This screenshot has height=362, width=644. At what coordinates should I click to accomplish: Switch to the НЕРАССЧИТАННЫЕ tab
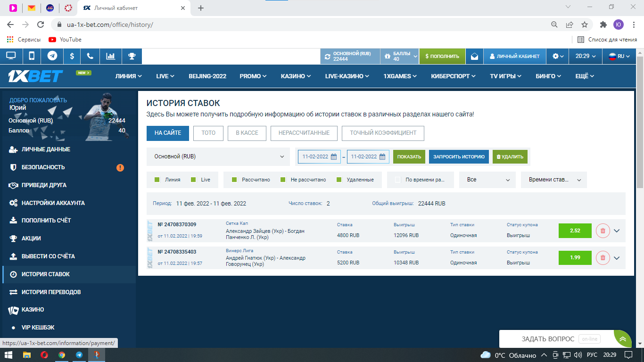pos(304,133)
